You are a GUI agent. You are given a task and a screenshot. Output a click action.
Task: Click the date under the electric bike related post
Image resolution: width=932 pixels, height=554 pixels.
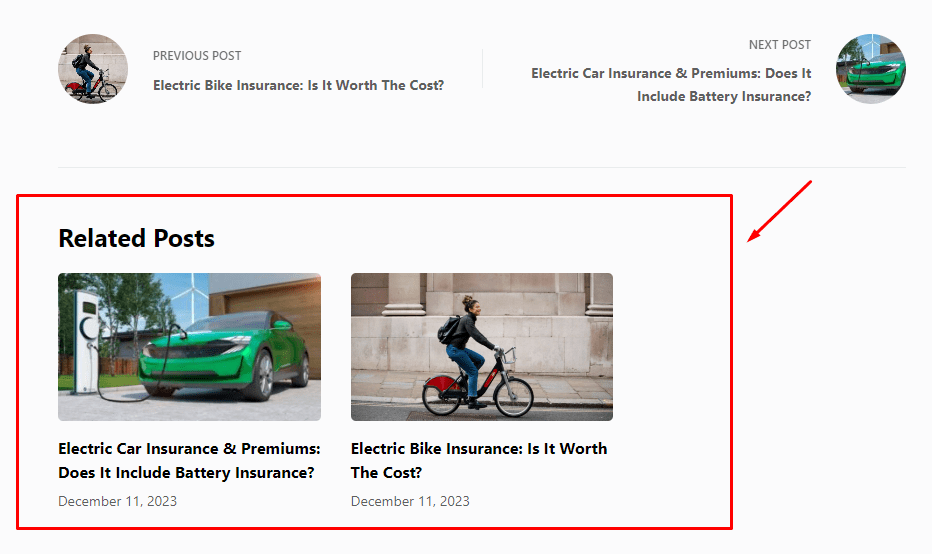(410, 501)
